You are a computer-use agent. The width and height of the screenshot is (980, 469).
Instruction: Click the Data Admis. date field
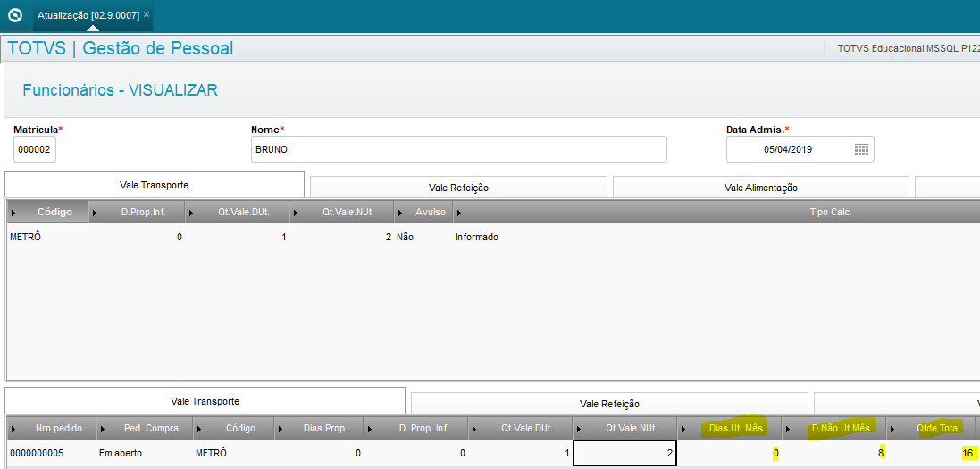[x=800, y=149]
